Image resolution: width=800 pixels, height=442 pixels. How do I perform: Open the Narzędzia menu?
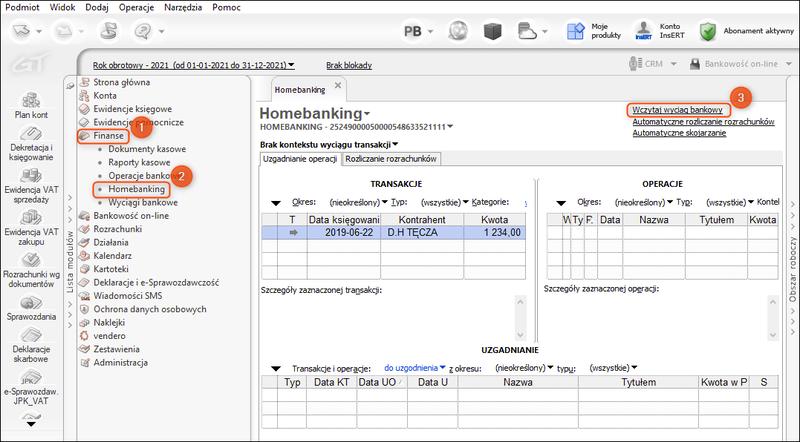tap(183, 7)
